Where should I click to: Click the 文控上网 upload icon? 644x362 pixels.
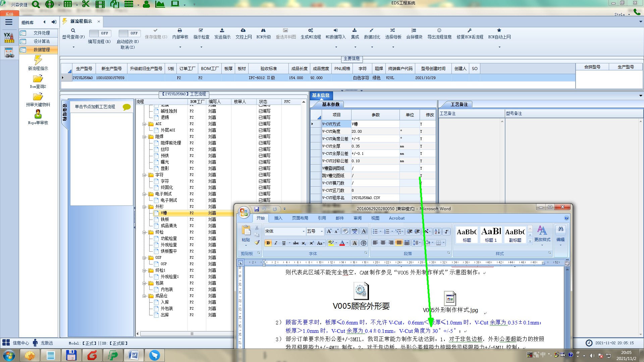tap(243, 31)
